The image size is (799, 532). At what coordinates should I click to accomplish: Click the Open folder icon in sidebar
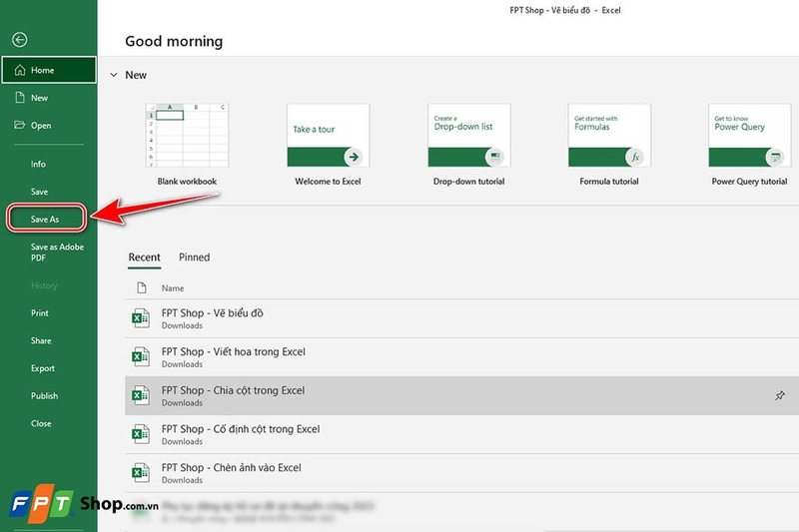(x=19, y=125)
